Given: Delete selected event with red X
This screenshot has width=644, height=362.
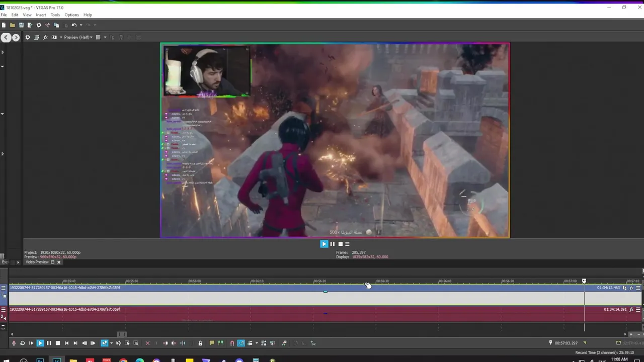Looking at the screenshot, I should [147, 343].
